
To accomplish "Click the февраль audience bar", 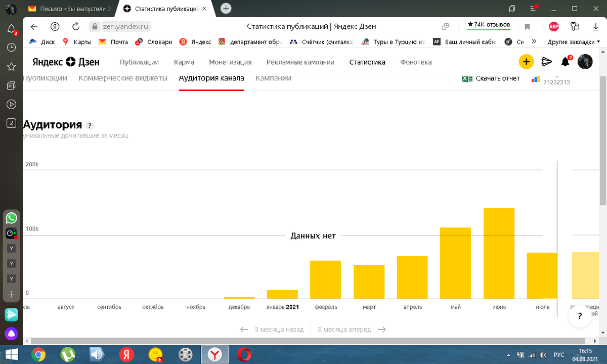I will 325,280.
